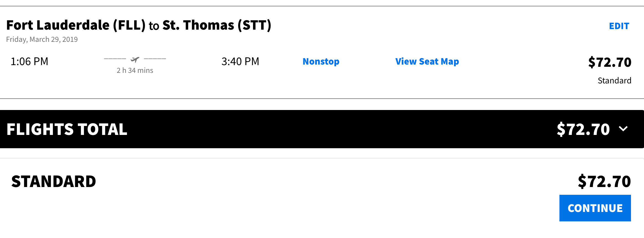Open the Nonstop flight details link
This screenshot has height=238, width=644.
click(321, 62)
